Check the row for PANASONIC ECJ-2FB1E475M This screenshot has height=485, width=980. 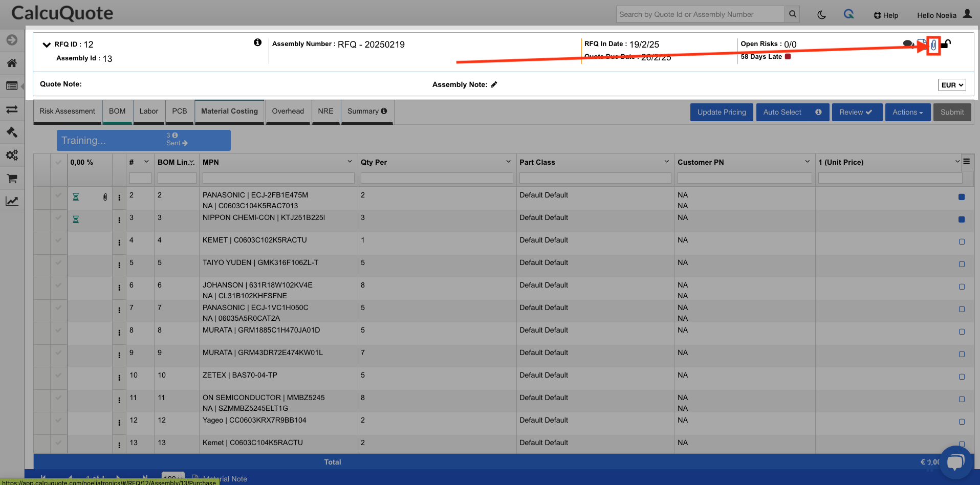(58, 195)
